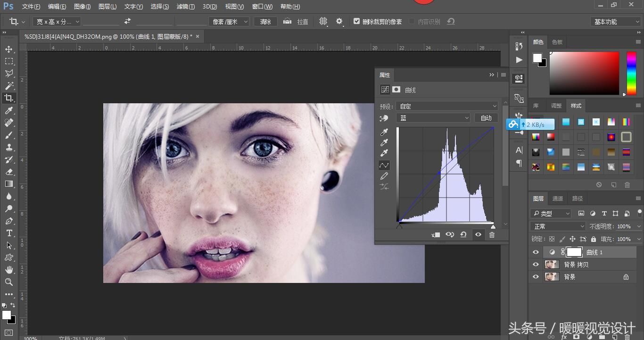Select the Crop tool in toolbox
Screen dimensions: 644x340
click(9, 98)
